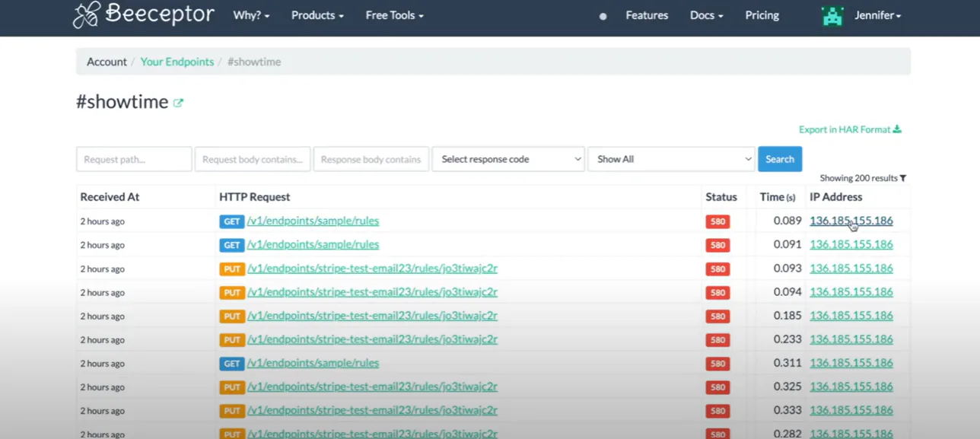Open the Jennifer account menu

[877, 15]
